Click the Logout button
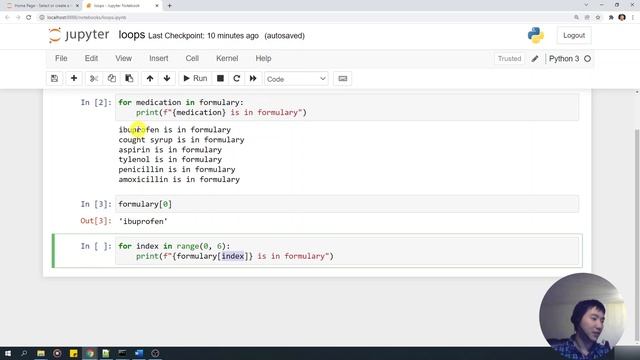 pyautogui.click(x=574, y=36)
